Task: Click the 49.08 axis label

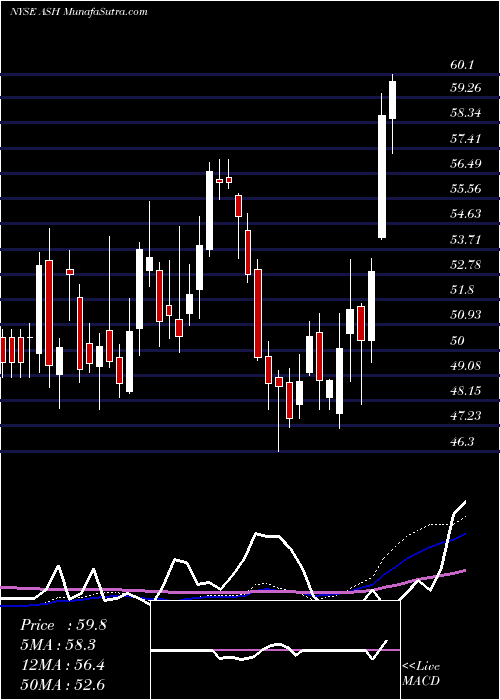Action: click(466, 366)
